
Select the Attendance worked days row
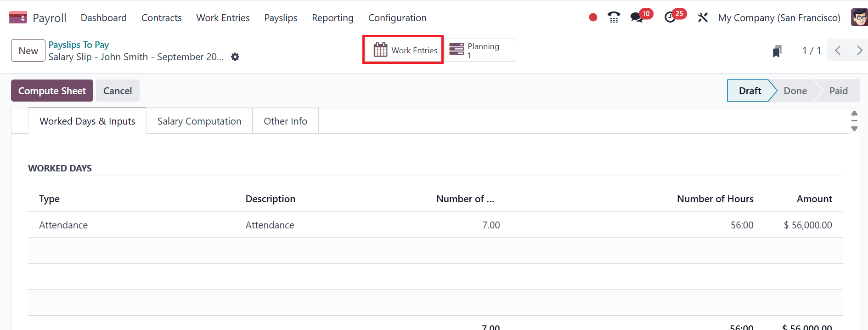point(270,225)
